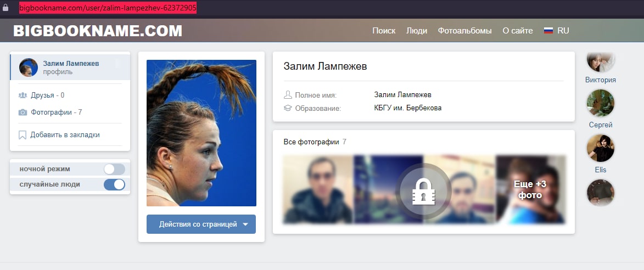Click the Действия со страницей button

[x=201, y=224]
